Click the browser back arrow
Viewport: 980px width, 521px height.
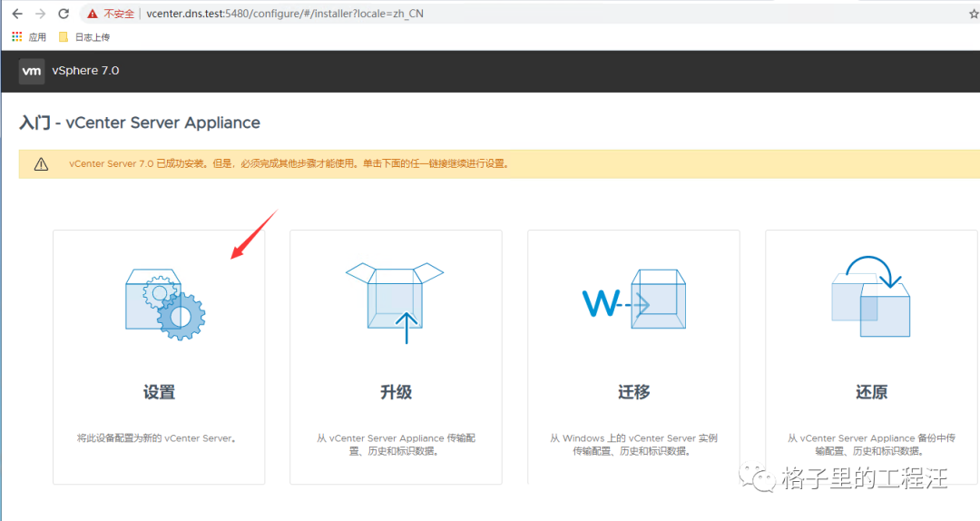tap(17, 14)
